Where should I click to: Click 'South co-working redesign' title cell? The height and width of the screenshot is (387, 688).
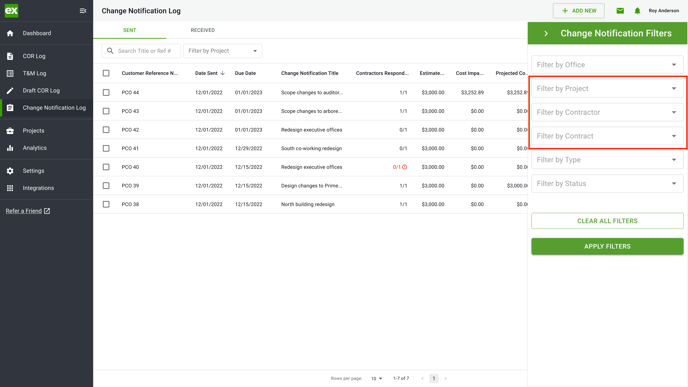tap(311, 148)
